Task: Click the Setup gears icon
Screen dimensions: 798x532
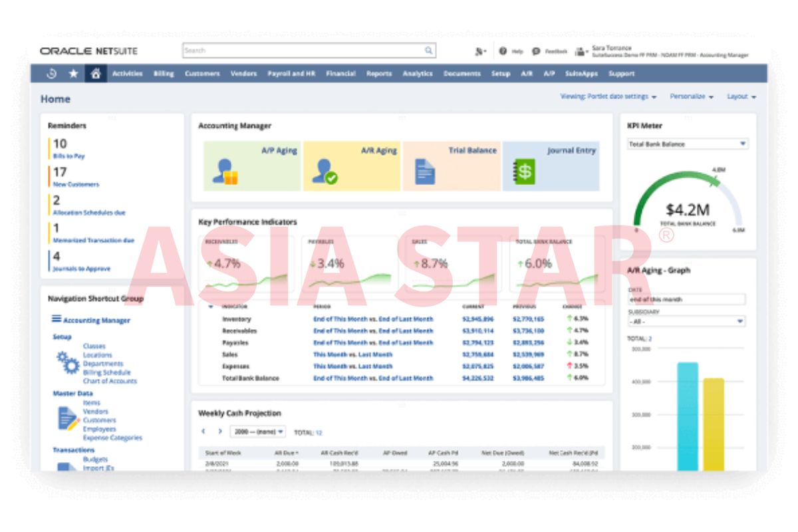Action: point(67,363)
